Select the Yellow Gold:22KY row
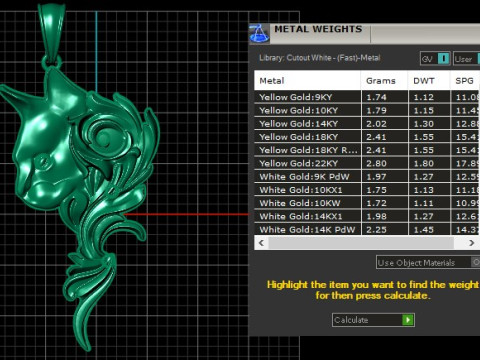This screenshot has width=480, height=360. [367, 163]
